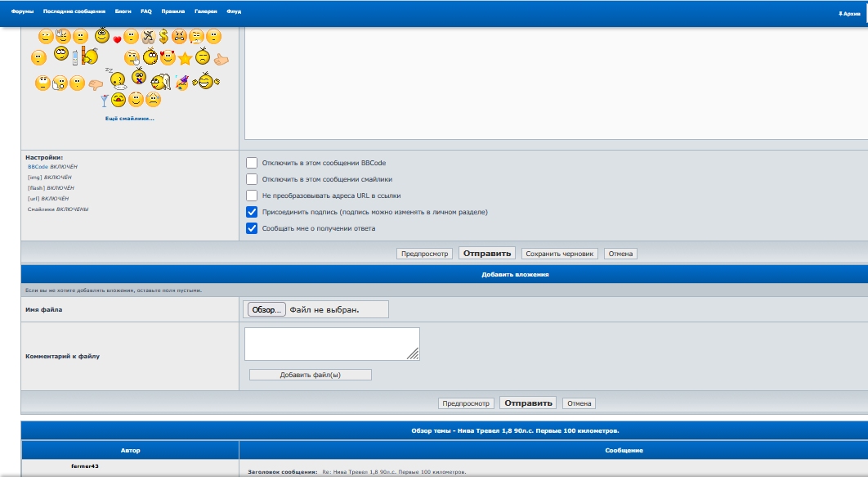The width and height of the screenshot is (868, 477).
Task: Enable 'Отключить в этом сообщении BBCode' checkbox
Action: click(x=252, y=163)
